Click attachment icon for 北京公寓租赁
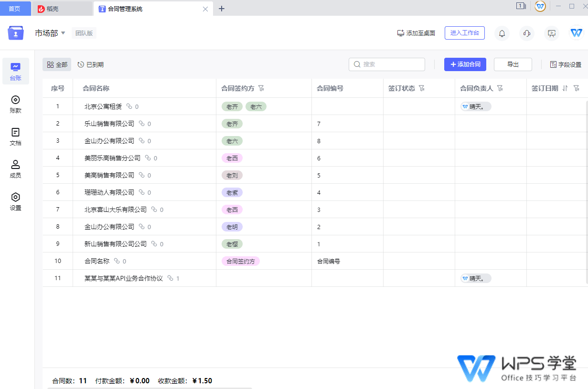588x389 pixels. click(129, 106)
